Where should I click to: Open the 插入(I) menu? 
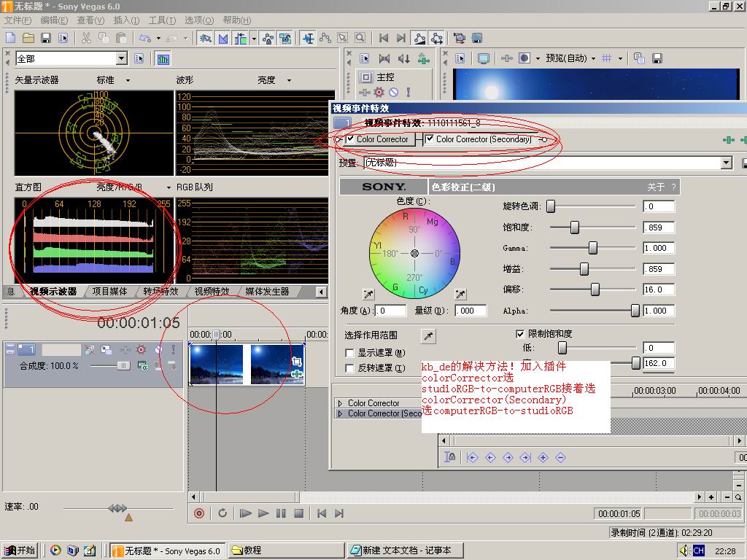click(126, 20)
